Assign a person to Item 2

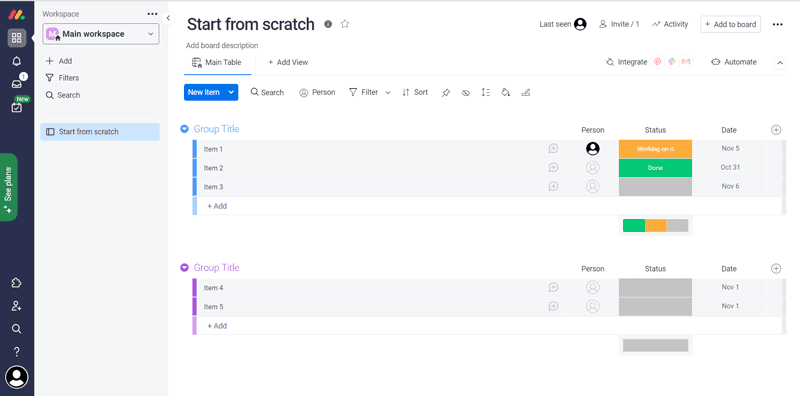click(592, 167)
